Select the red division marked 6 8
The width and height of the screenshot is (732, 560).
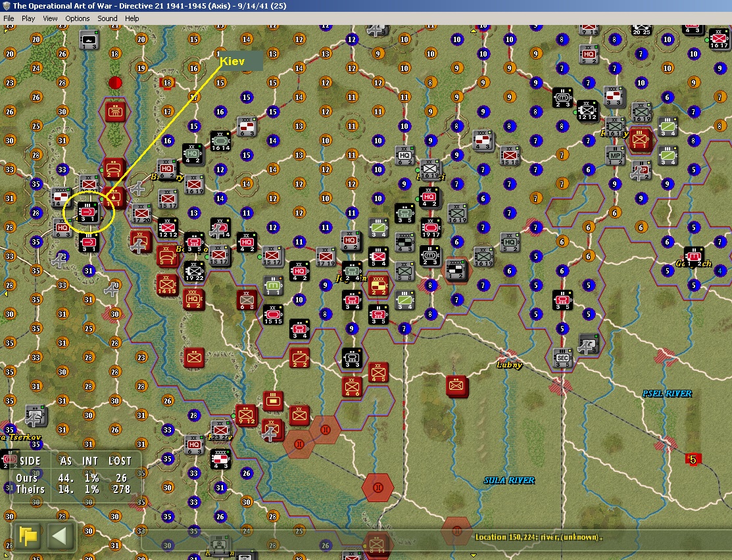pyautogui.click(x=247, y=300)
